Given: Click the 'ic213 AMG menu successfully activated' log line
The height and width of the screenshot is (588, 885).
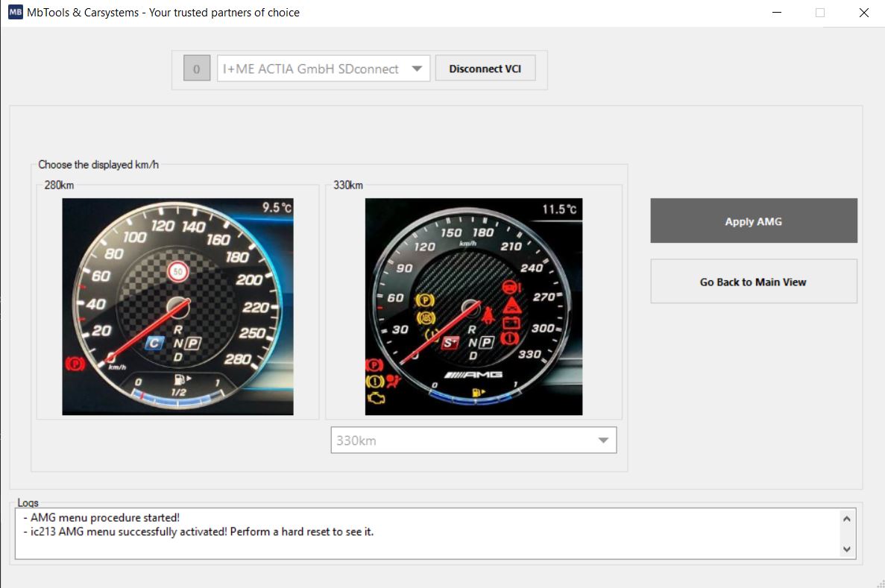Looking at the screenshot, I should (198, 531).
